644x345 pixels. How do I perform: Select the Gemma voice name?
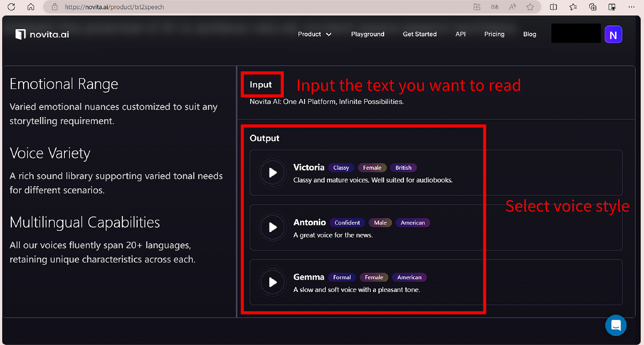(x=309, y=277)
